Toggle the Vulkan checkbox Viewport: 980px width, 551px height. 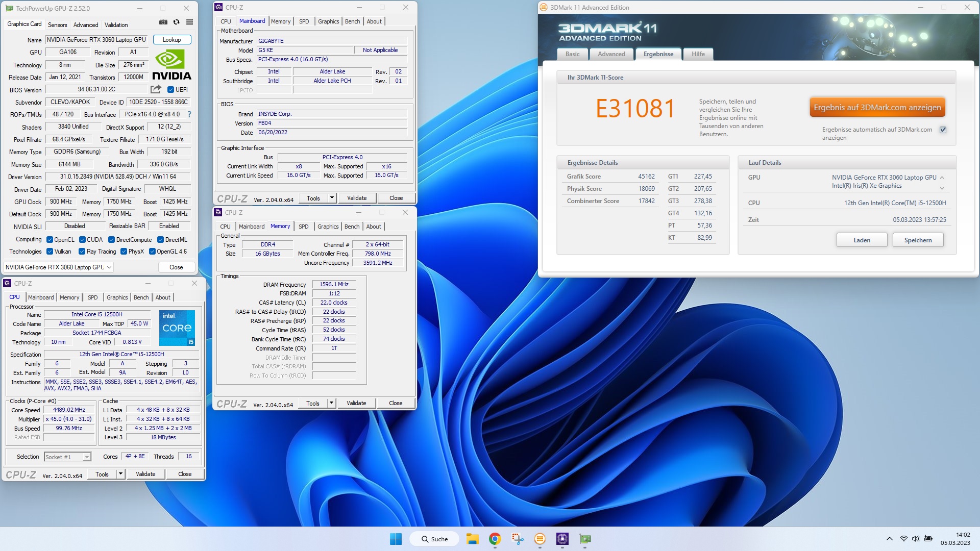tap(50, 252)
